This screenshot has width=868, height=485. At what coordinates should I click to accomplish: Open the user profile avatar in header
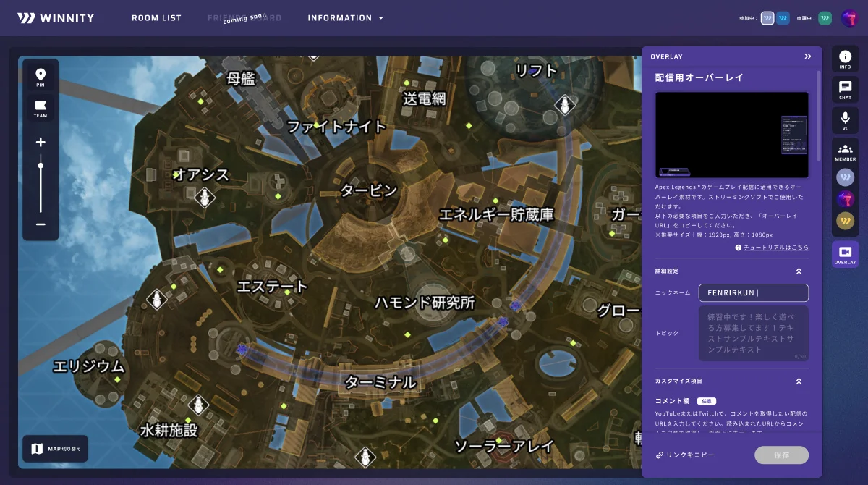point(849,18)
